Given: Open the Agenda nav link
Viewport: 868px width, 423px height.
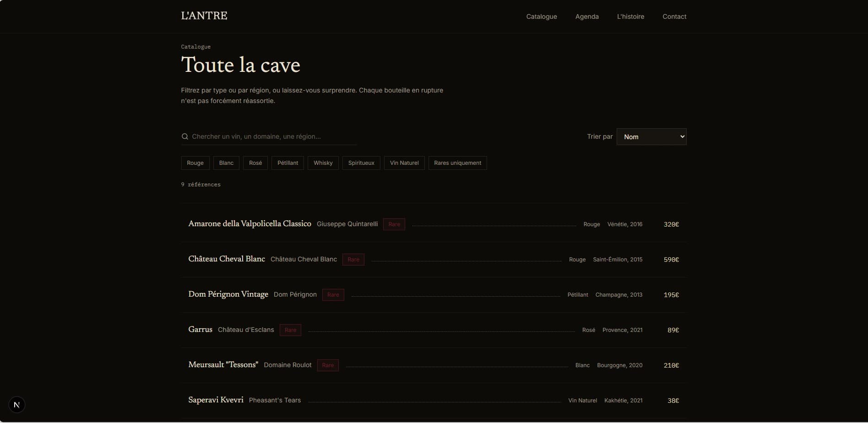Looking at the screenshot, I should 587,16.
